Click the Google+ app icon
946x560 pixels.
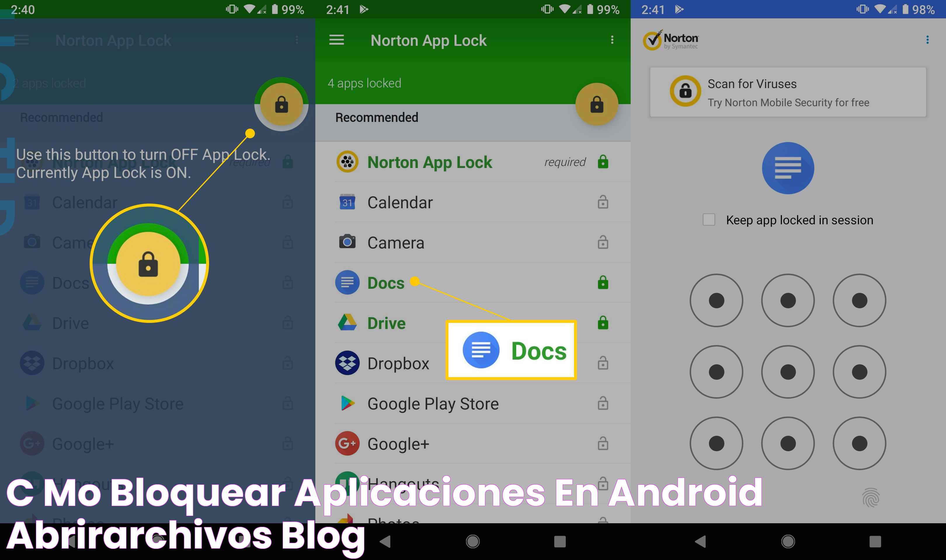346,443
